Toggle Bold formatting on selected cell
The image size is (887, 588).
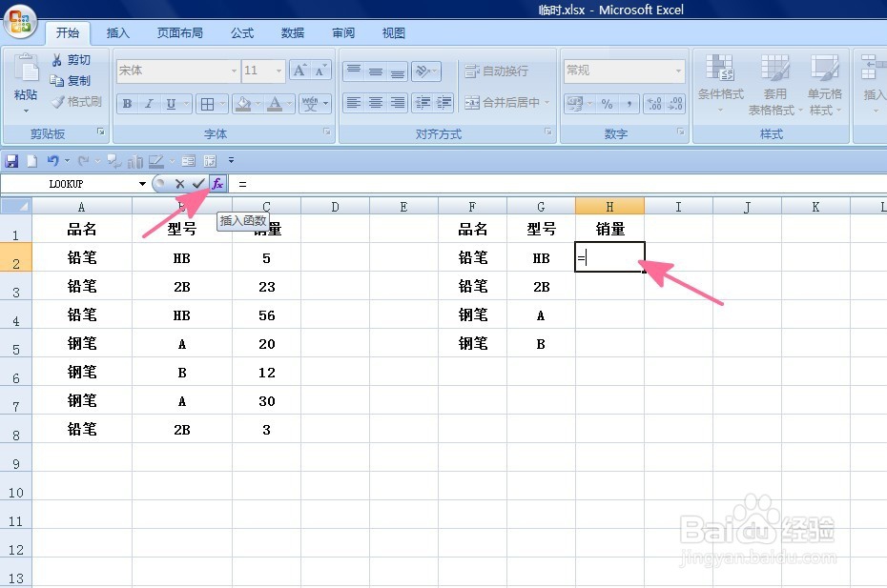125,103
